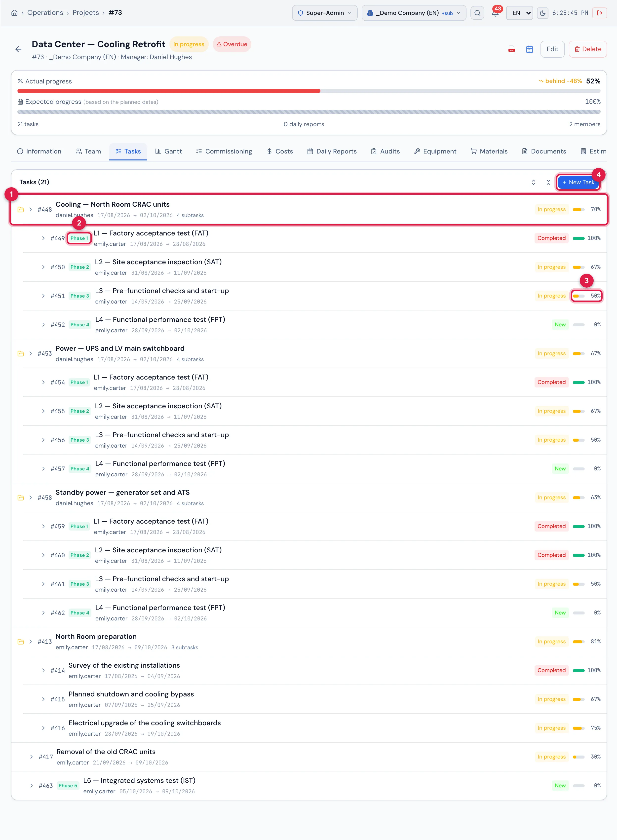Open the EN language dropdown
617x840 pixels.
[x=519, y=13]
